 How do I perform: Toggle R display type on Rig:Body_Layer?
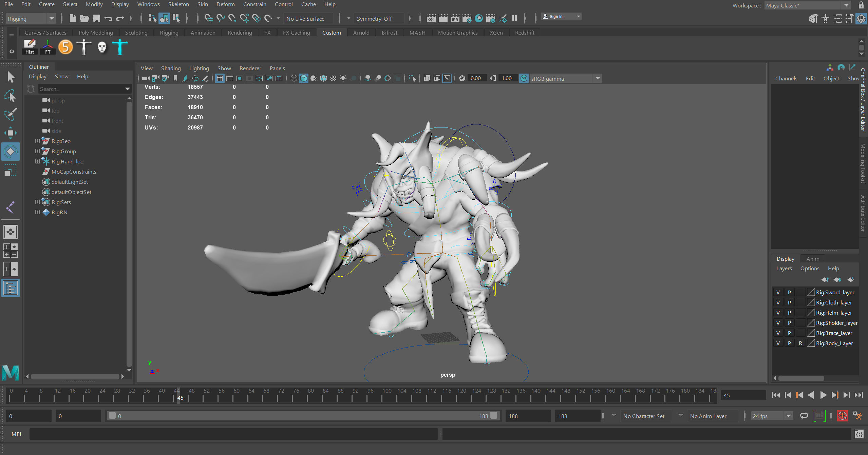pyautogui.click(x=800, y=343)
